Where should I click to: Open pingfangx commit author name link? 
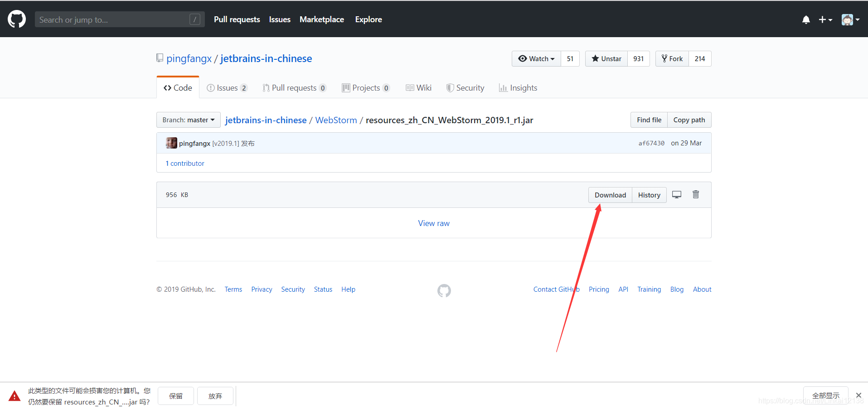click(194, 143)
